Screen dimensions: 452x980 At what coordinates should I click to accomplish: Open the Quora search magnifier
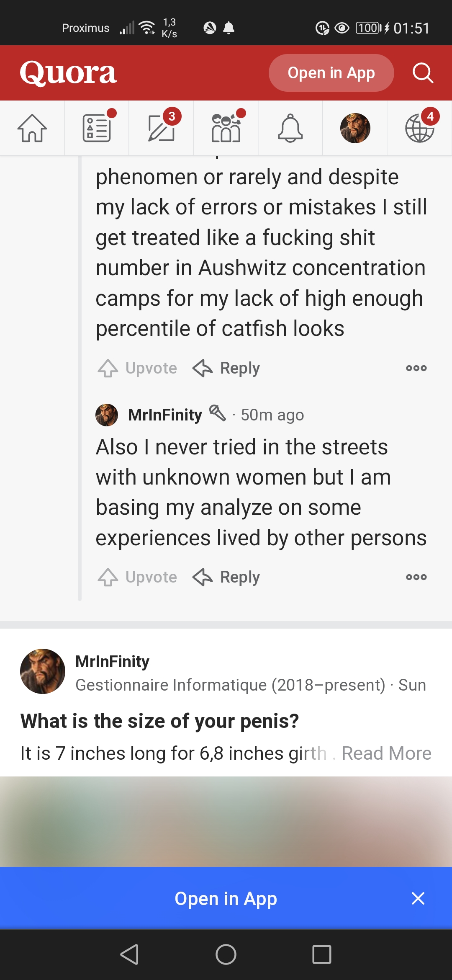423,73
